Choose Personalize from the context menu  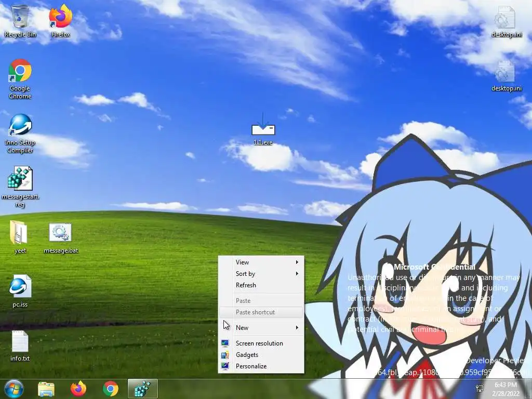261,366
